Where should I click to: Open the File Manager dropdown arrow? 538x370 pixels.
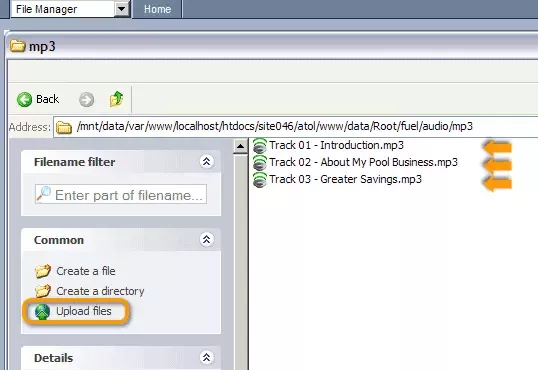tap(121, 9)
